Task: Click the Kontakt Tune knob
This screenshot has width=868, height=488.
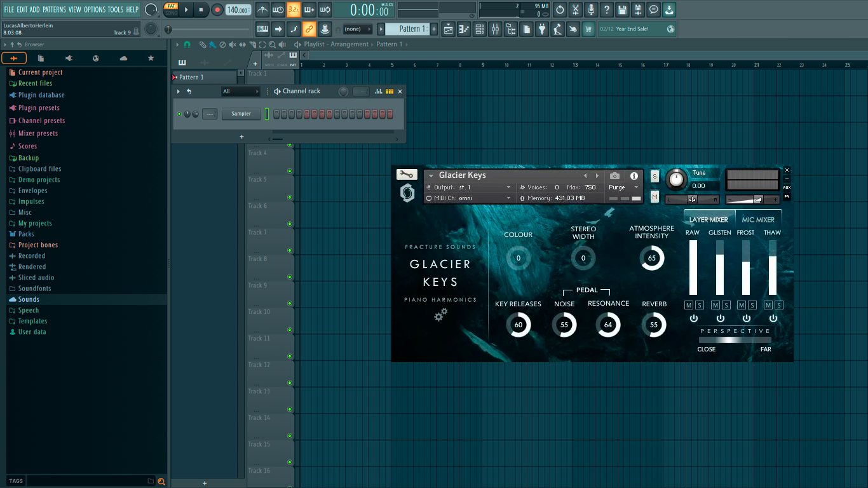Action: coord(676,179)
